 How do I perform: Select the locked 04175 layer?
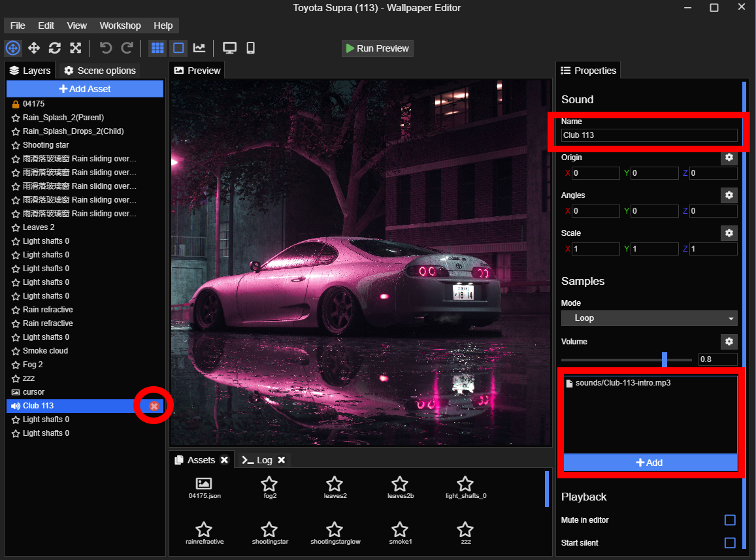85,104
